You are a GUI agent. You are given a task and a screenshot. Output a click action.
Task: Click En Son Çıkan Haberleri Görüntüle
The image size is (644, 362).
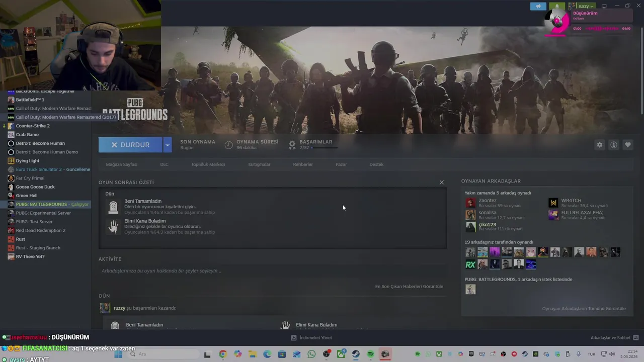coord(409,287)
